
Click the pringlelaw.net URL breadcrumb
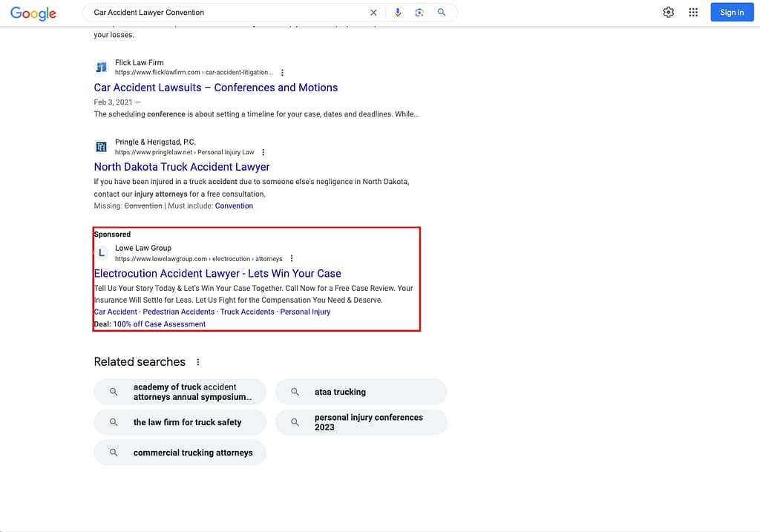pyautogui.click(x=184, y=152)
